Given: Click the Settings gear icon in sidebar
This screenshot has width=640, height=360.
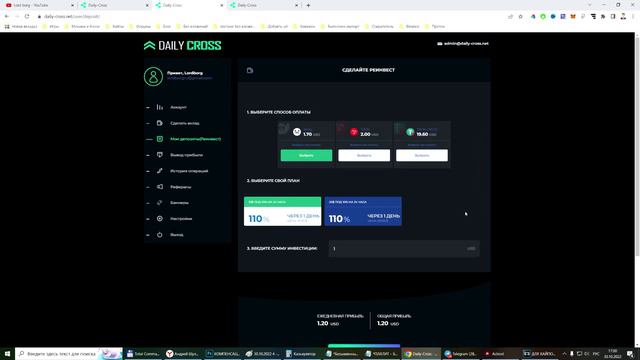Looking at the screenshot, I should (x=160, y=219).
